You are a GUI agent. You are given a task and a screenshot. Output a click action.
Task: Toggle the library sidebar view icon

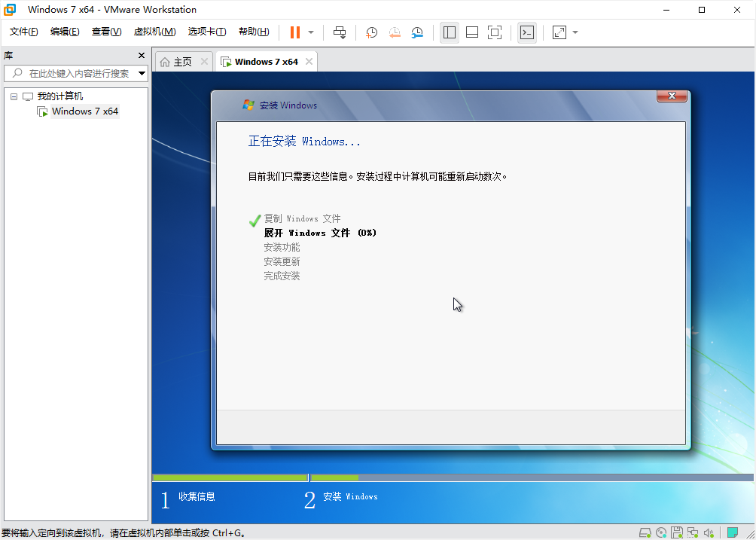[x=450, y=32]
